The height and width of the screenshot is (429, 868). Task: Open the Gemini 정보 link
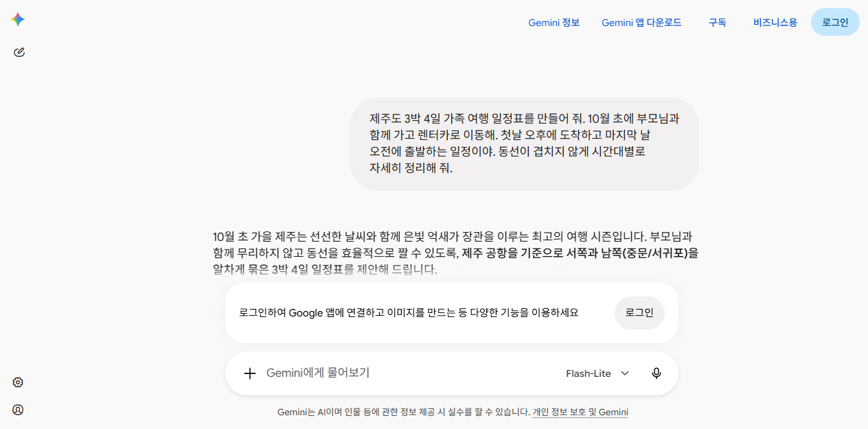[x=554, y=23]
